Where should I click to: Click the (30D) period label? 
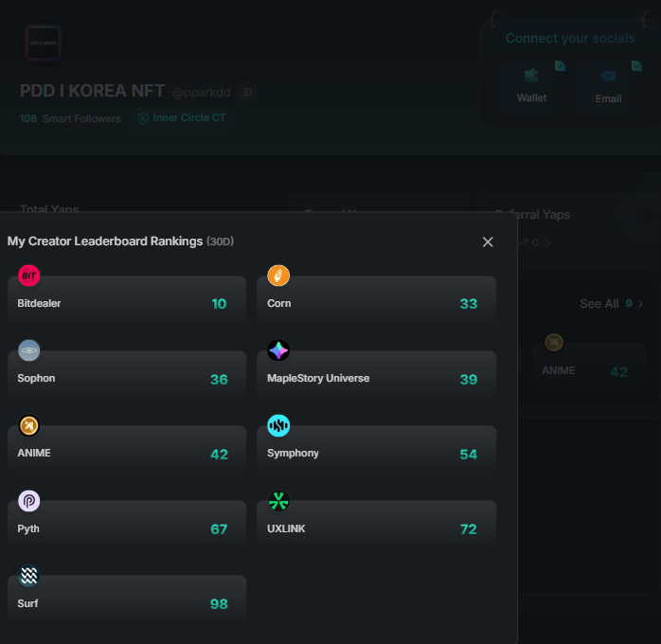(220, 241)
